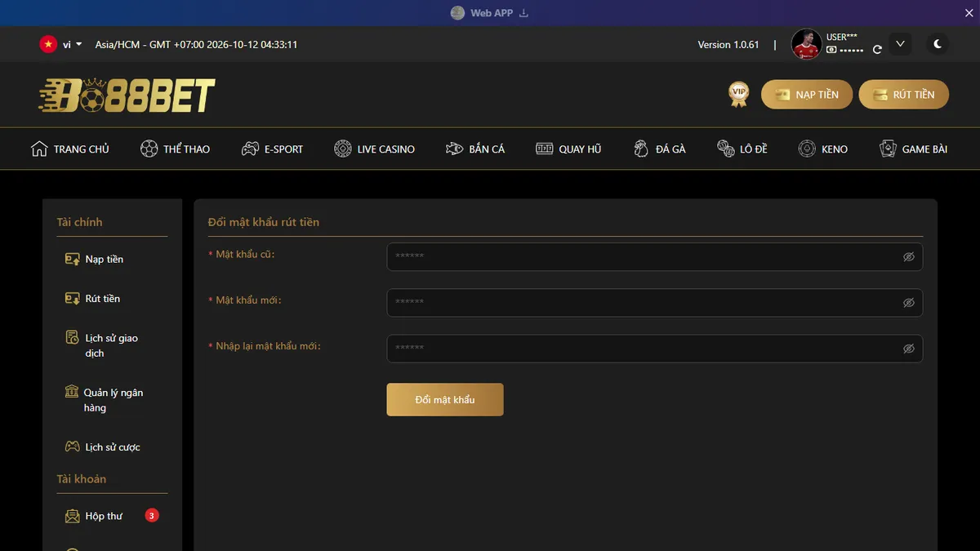Click the Web APP download icon
The width and height of the screenshot is (980, 551).
point(524,13)
